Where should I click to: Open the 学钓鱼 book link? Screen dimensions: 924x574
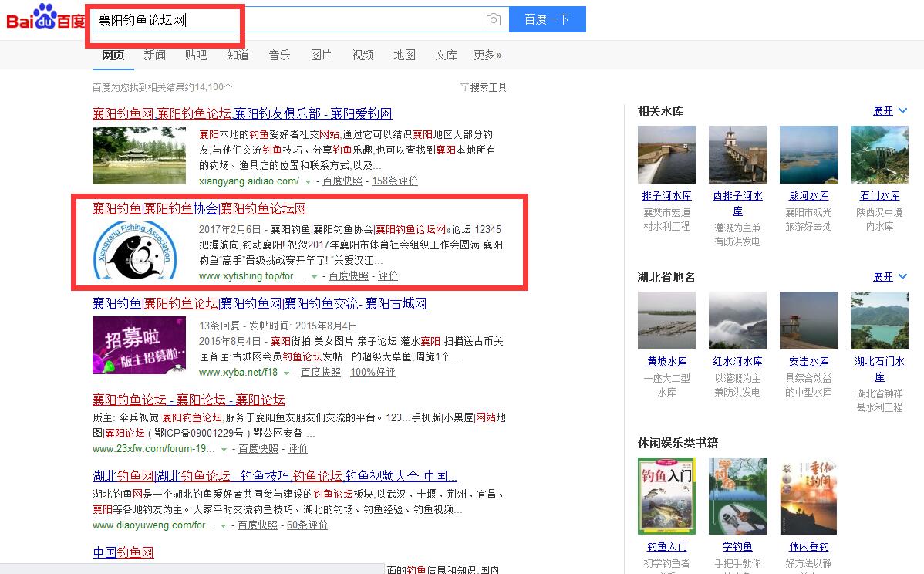tap(738, 547)
